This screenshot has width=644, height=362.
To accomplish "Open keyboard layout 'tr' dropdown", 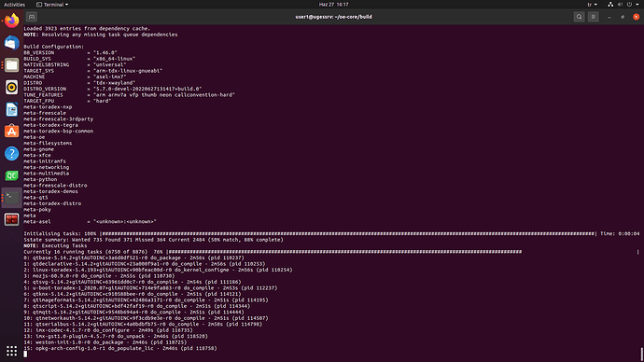I will pos(592,5).
